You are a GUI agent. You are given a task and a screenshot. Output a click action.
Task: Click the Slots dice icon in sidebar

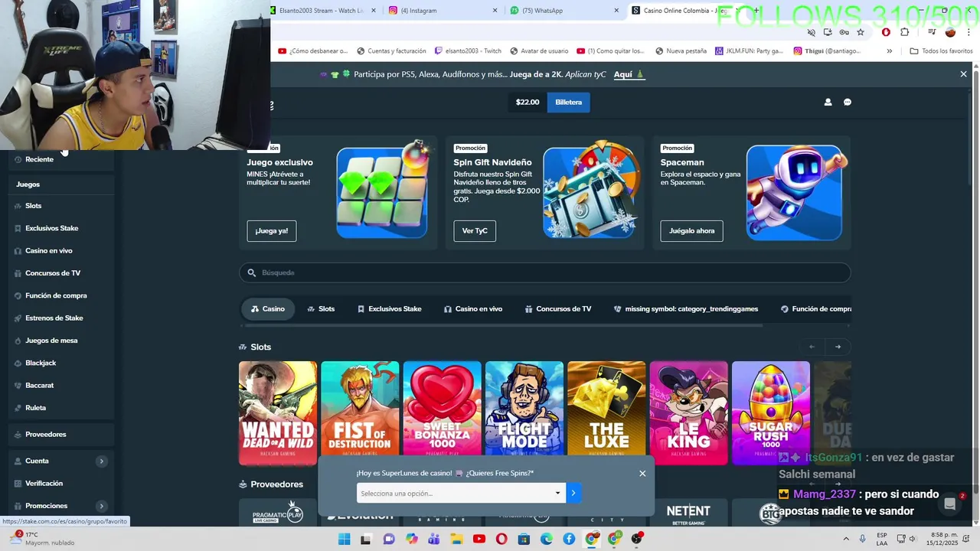point(18,206)
